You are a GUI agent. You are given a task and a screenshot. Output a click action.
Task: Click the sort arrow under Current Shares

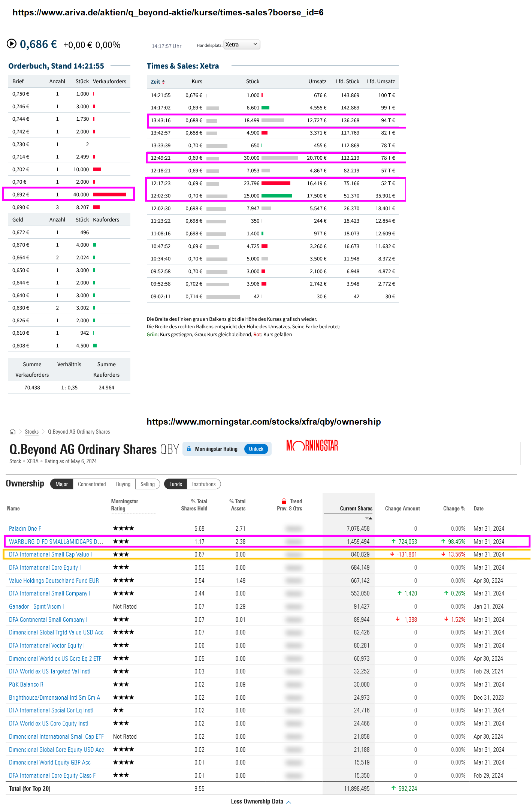pyautogui.click(x=369, y=518)
